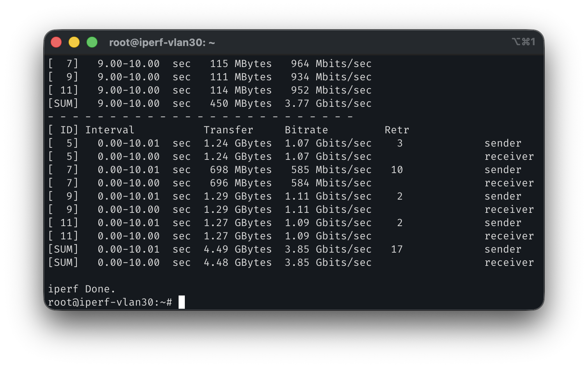Click the shell prompt root@iperf-vlan30:~#
This screenshot has height=368, width=588.
pos(110,302)
